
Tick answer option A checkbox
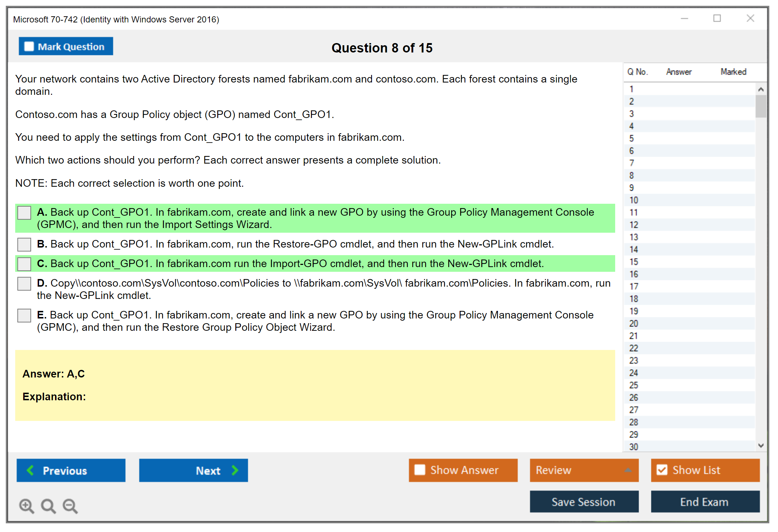(x=24, y=213)
